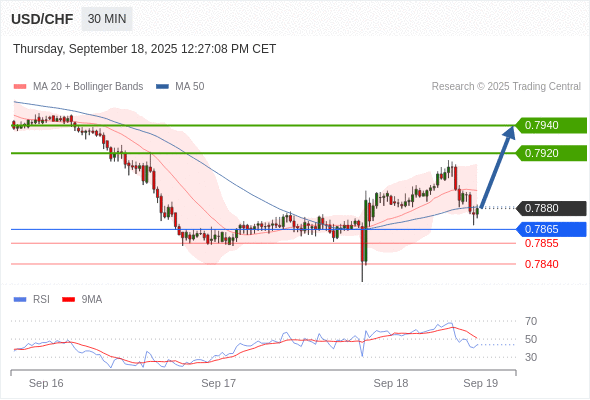Select the 0.7840 red support label

[x=541, y=264]
